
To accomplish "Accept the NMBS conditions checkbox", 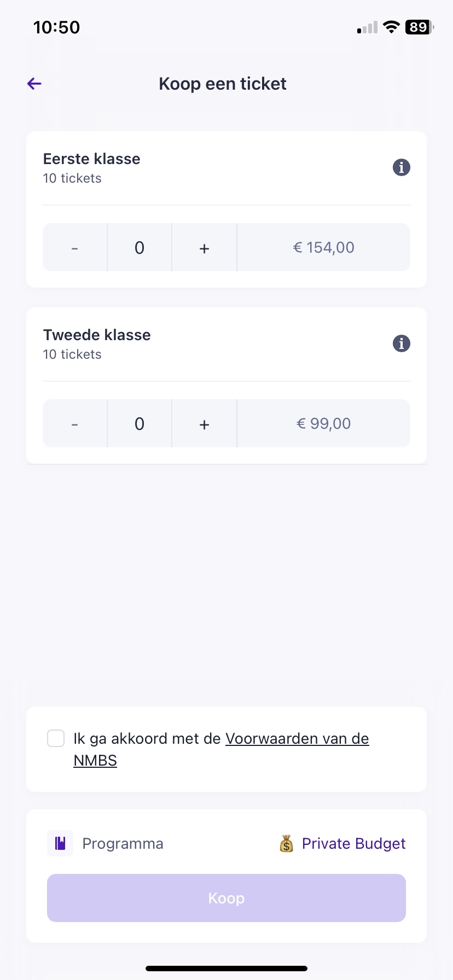I will (56, 738).
